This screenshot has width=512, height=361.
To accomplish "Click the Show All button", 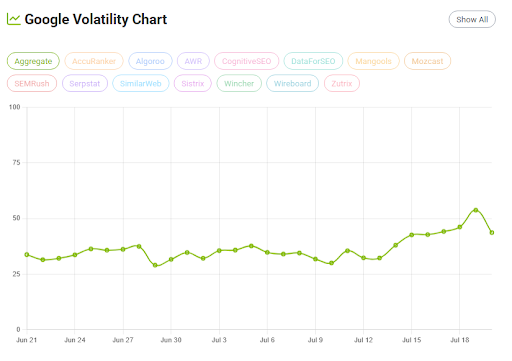I will click(472, 19).
